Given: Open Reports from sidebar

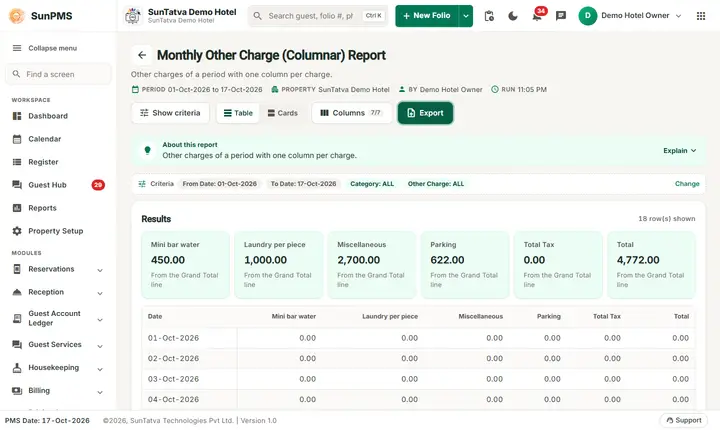Looking at the screenshot, I should tap(58, 208).
